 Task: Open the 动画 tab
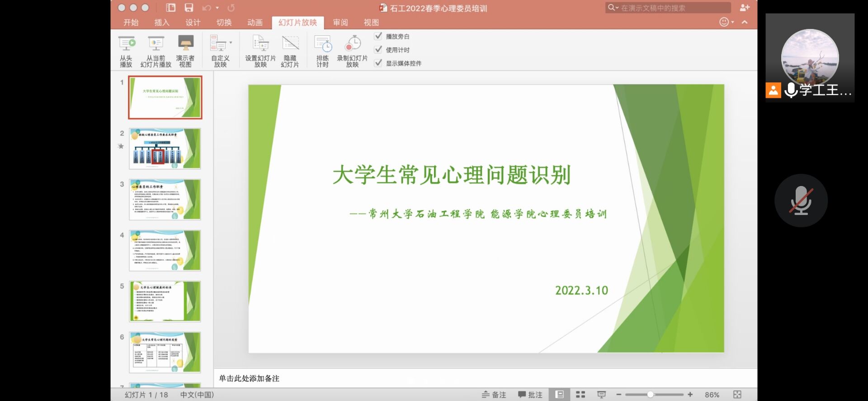point(255,23)
